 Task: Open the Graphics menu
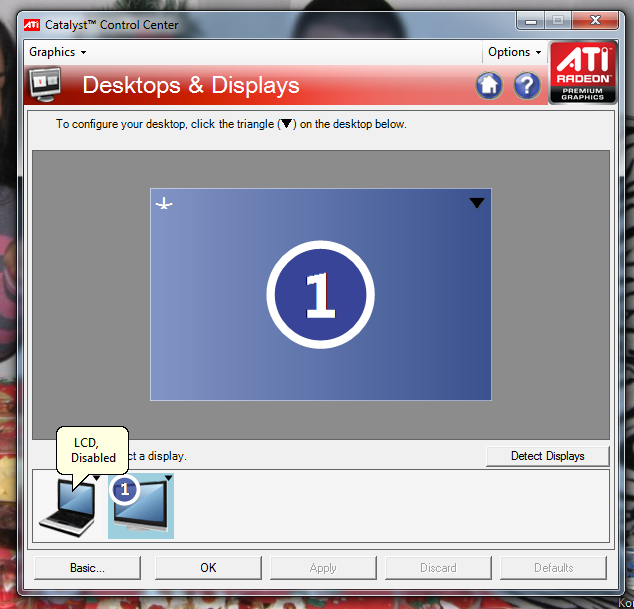point(57,52)
